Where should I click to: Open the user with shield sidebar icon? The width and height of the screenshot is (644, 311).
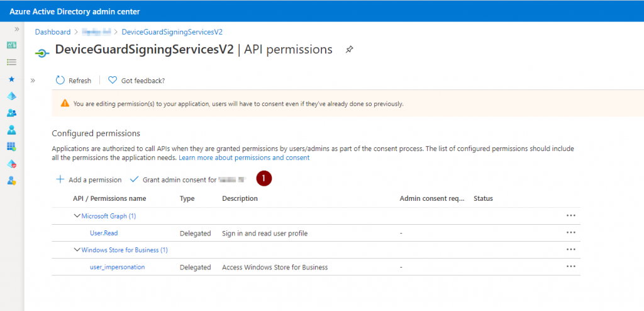click(12, 180)
